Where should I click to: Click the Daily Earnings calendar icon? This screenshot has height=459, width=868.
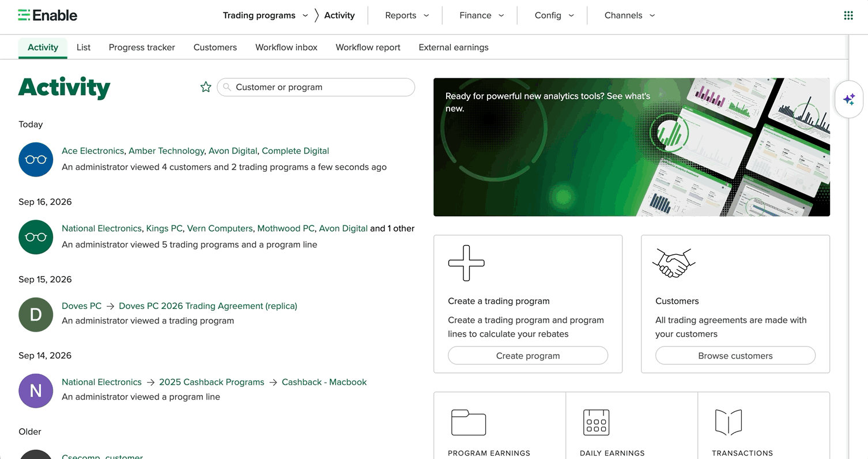click(x=596, y=422)
